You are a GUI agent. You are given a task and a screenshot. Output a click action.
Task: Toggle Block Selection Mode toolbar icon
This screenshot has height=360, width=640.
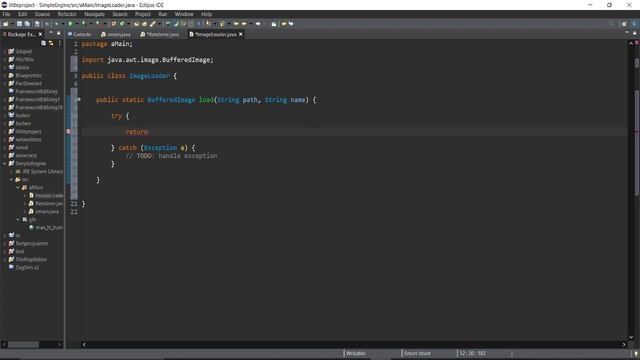pos(191,24)
